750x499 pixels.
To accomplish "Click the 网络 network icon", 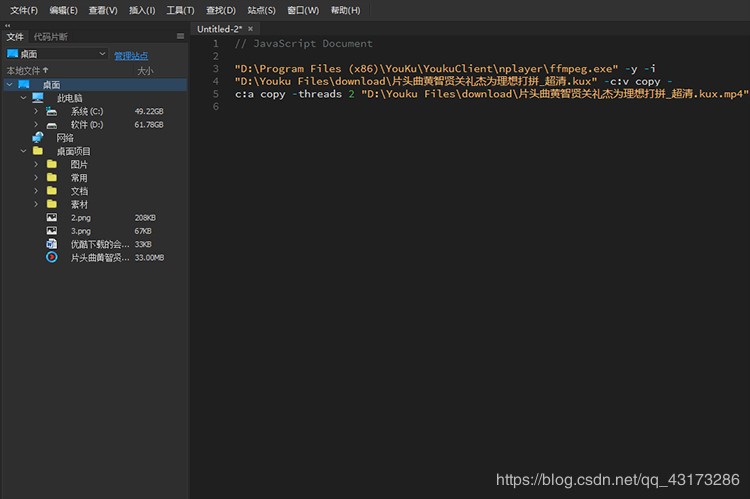I will coord(38,138).
